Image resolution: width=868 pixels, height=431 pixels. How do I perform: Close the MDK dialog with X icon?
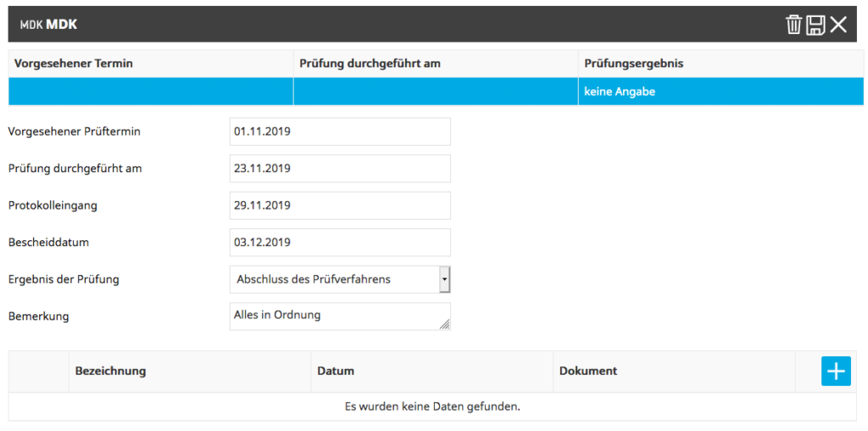pyautogui.click(x=838, y=25)
